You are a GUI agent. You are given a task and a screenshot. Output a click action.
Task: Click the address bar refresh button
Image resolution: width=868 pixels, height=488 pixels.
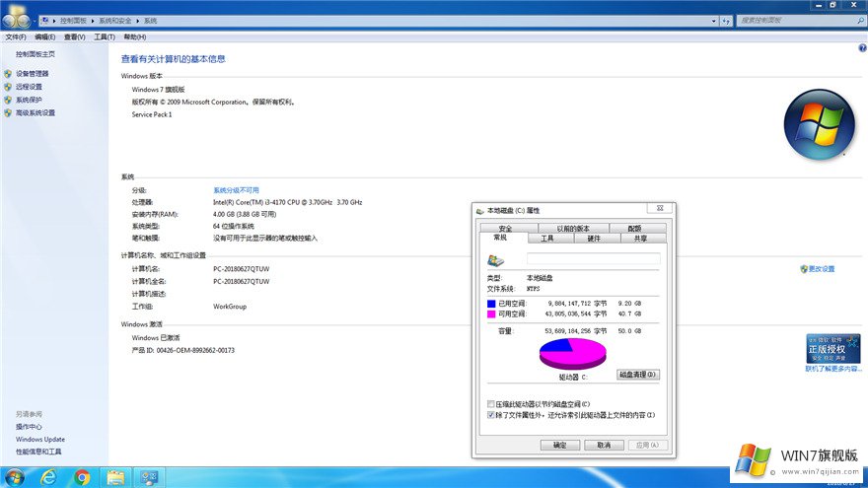click(x=726, y=21)
